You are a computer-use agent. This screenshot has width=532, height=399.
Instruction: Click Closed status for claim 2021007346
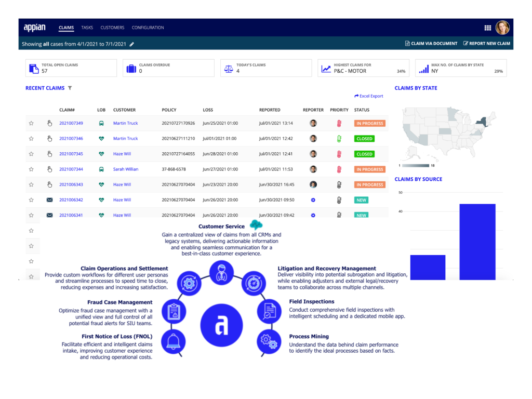[x=364, y=139]
